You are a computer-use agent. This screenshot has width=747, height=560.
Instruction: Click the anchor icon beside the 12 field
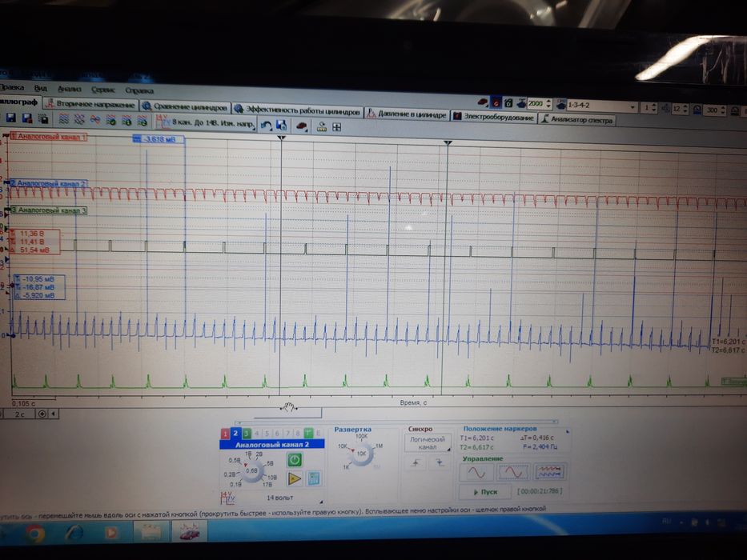click(x=665, y=108)
